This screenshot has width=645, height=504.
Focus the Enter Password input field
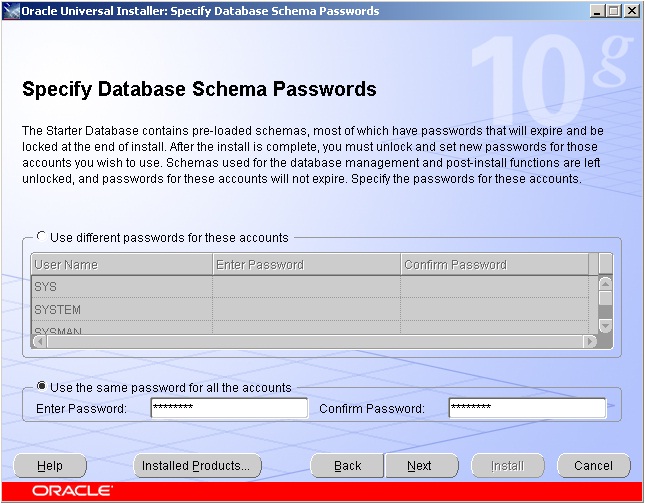click(229, 408)
